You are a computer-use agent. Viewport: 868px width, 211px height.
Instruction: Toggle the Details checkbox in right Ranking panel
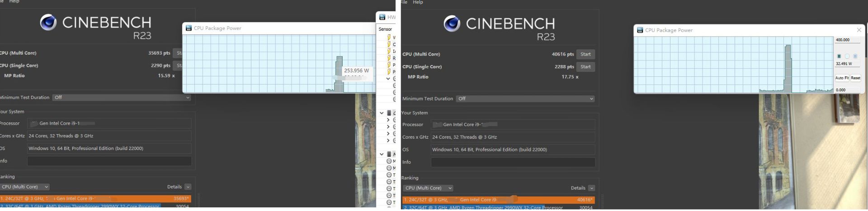click(x=591, y=188)
